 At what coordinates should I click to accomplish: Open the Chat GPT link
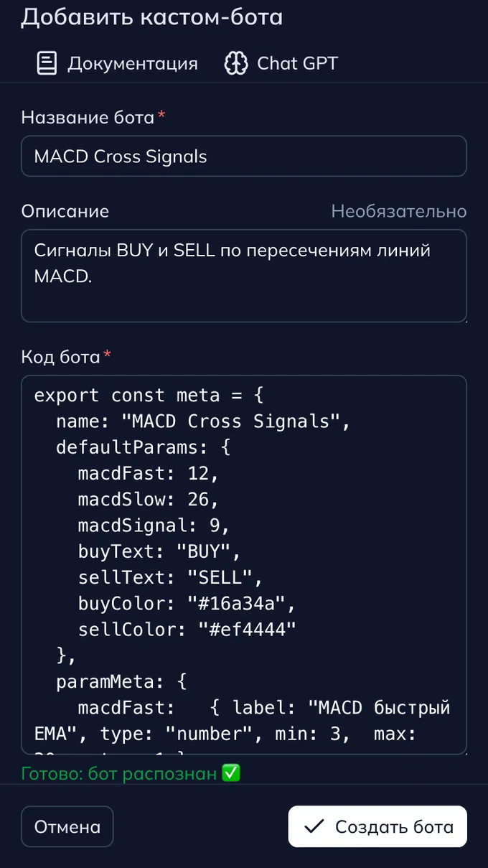pos(297,63)
